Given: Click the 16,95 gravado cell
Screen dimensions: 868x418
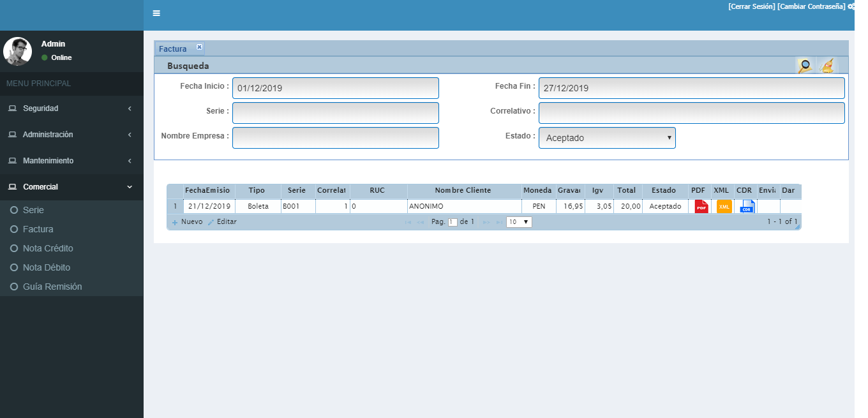Looking at the screenshot, I should pos(570,206).
